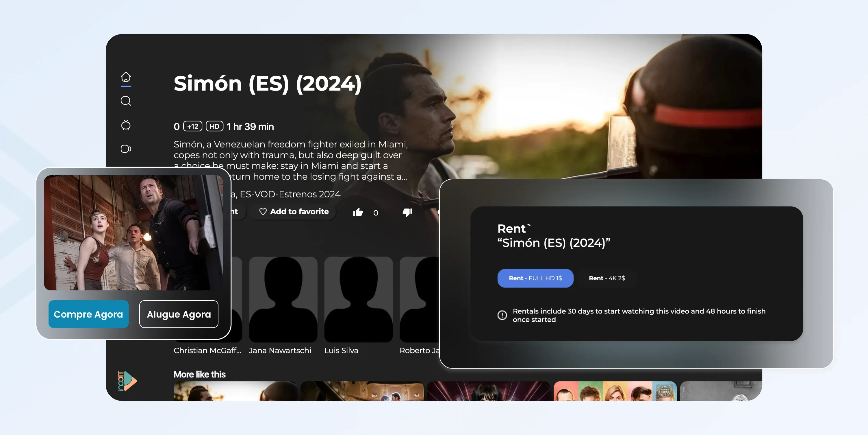Click the thumbs up like icon
Screen dimensions: 868x435
pos(358,212)
